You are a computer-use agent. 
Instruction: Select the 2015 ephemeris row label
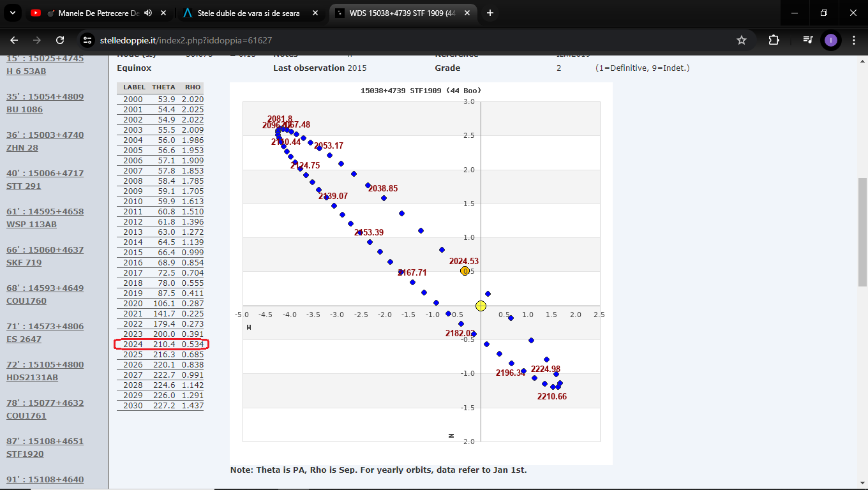(133, 252)
